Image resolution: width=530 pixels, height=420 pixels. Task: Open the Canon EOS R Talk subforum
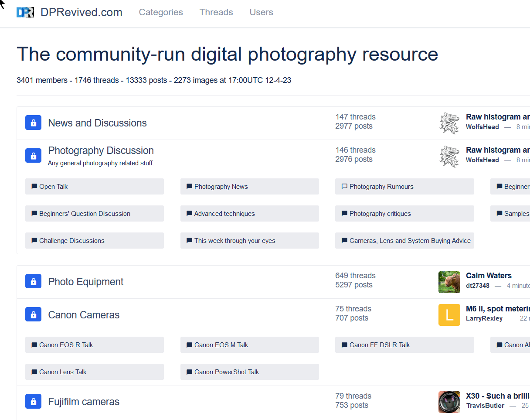click(95, 345)
